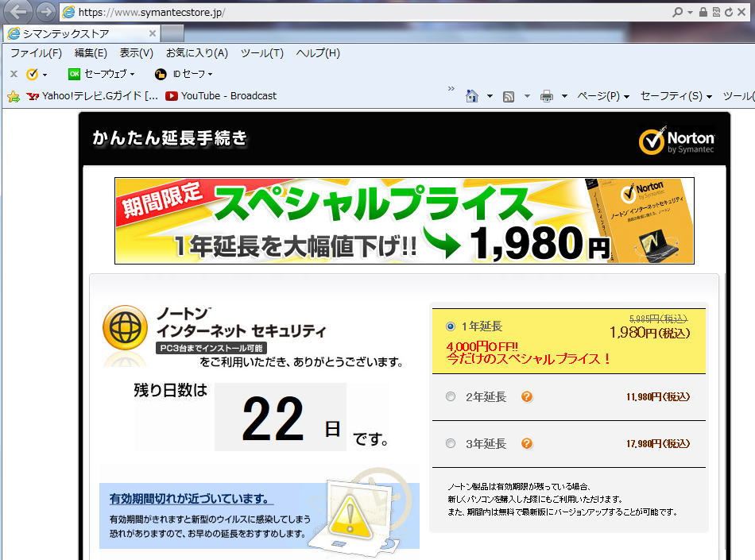Open the ファイル(F) menu

point(36,53)
